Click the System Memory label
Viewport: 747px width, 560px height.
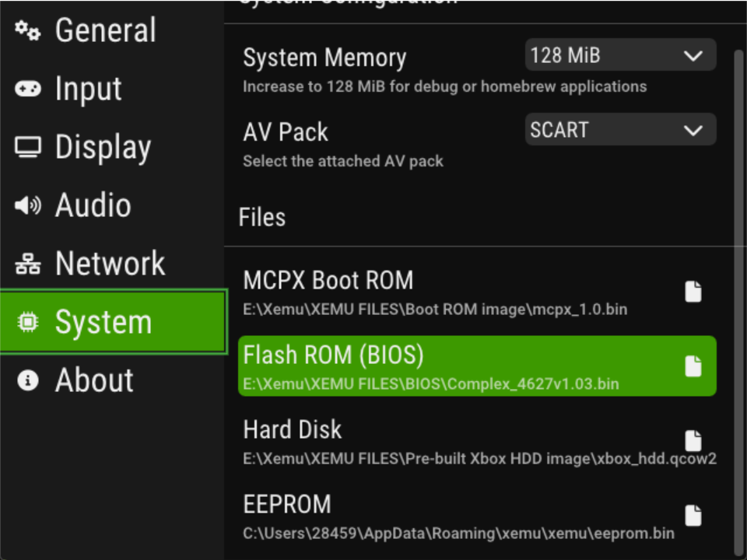coord(324,58)
